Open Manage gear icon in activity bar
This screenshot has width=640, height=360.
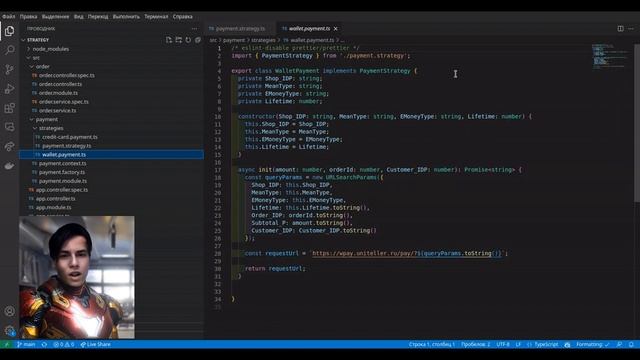pyautogui.click(x=9, y=331)
